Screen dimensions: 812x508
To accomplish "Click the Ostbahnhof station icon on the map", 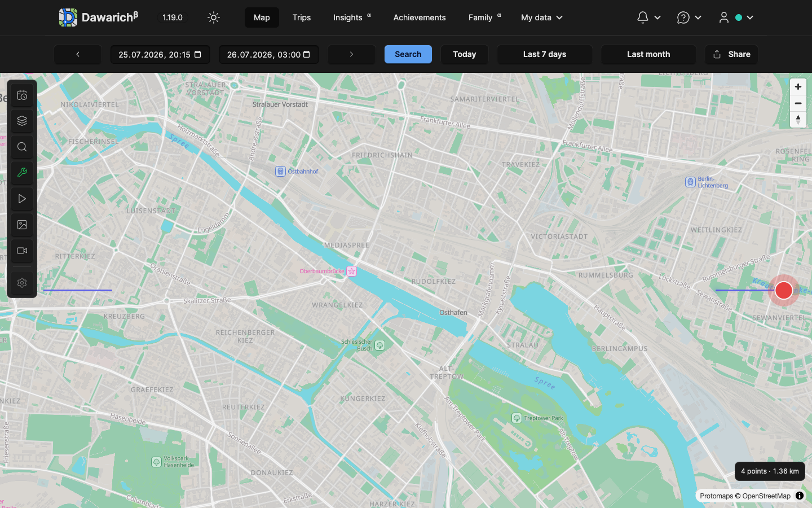I will tap(280, 171).
